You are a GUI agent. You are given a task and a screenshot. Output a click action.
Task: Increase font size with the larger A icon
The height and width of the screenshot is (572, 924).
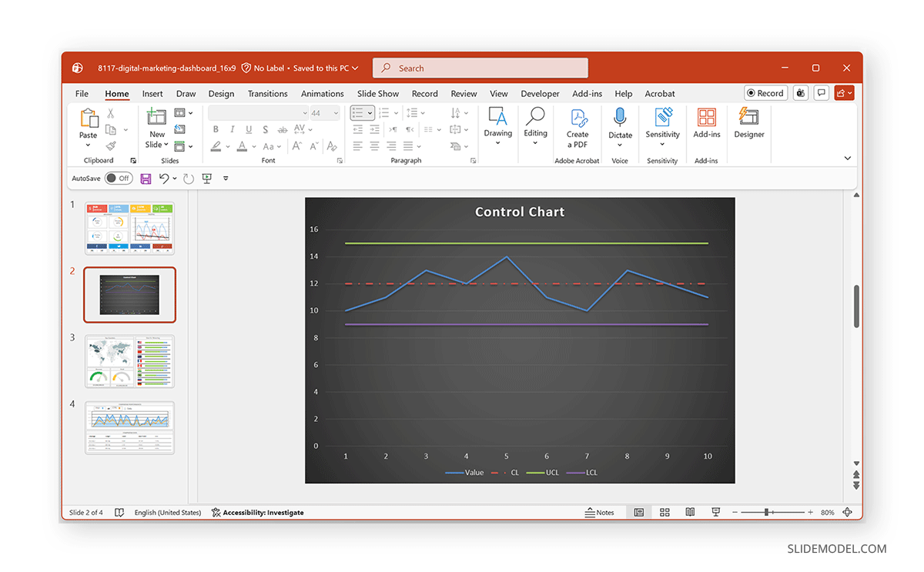coord(297,146)
